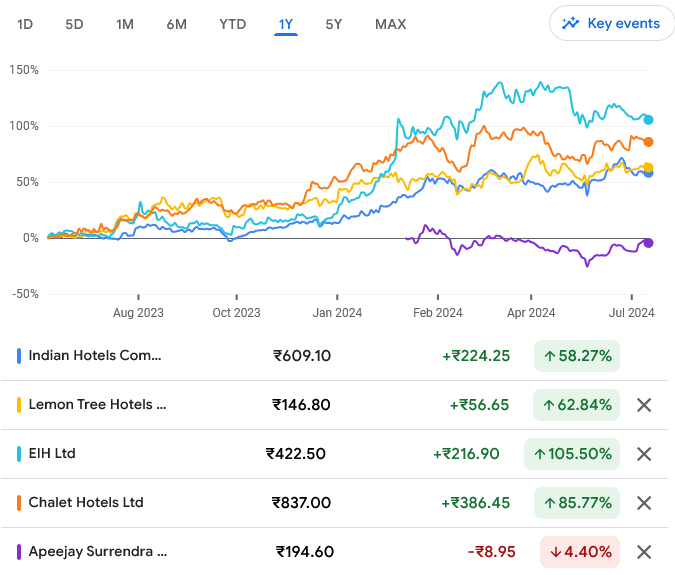Click the Jul 2024 axis label

point(632,313)
